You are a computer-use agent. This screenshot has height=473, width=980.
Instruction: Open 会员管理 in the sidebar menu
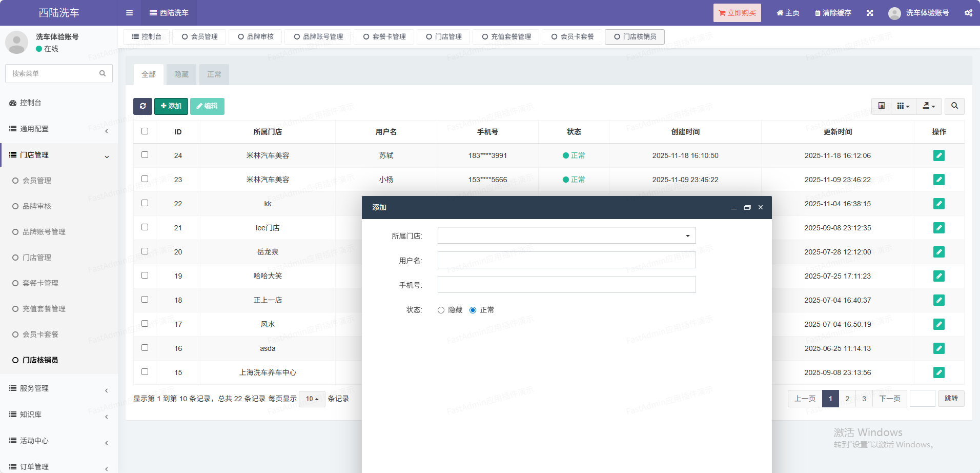(x=37, y=181)
